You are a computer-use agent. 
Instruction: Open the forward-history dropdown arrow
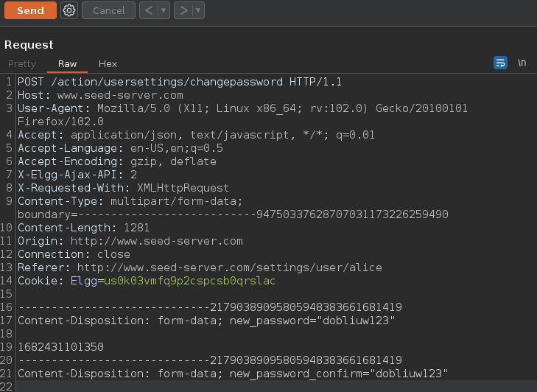click(199, 10)
